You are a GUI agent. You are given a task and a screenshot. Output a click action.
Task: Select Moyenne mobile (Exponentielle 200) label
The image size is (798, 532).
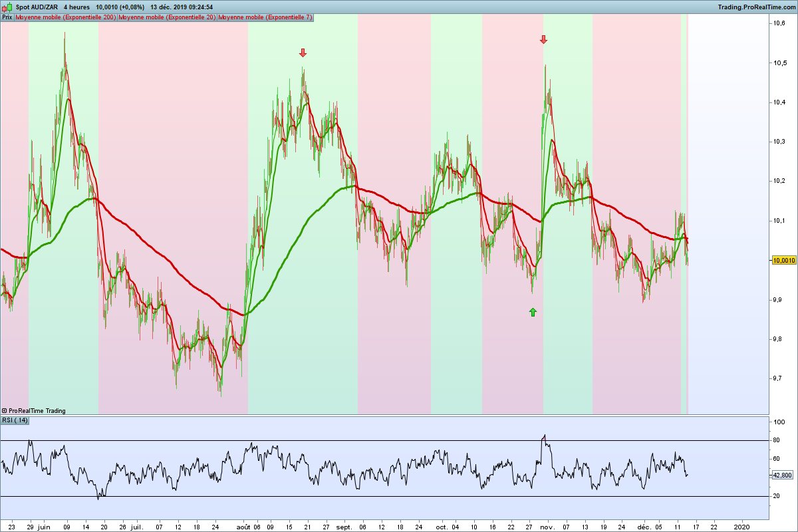[x=66, y=18]
